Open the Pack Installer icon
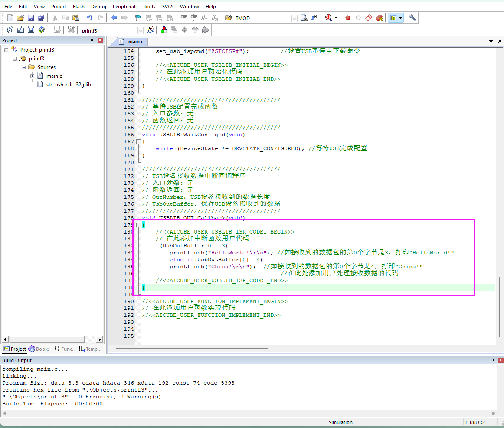 [x=206, y=30]
